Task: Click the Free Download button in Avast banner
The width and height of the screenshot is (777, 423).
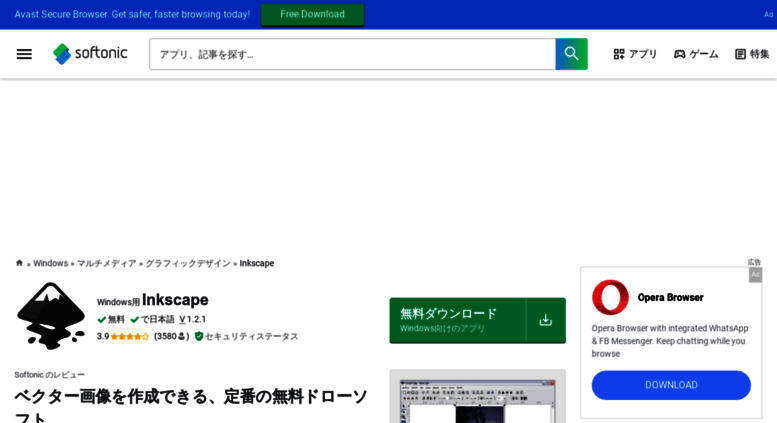Action: (312, 14)
